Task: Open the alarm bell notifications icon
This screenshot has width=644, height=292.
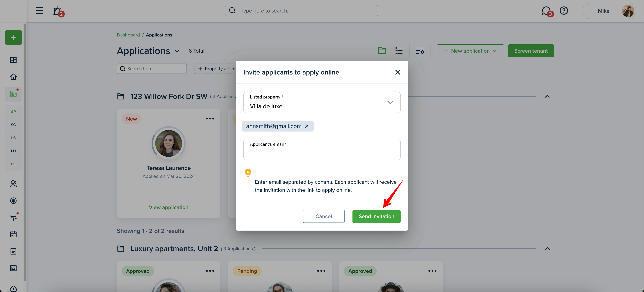Action: (x=58, y=11)
